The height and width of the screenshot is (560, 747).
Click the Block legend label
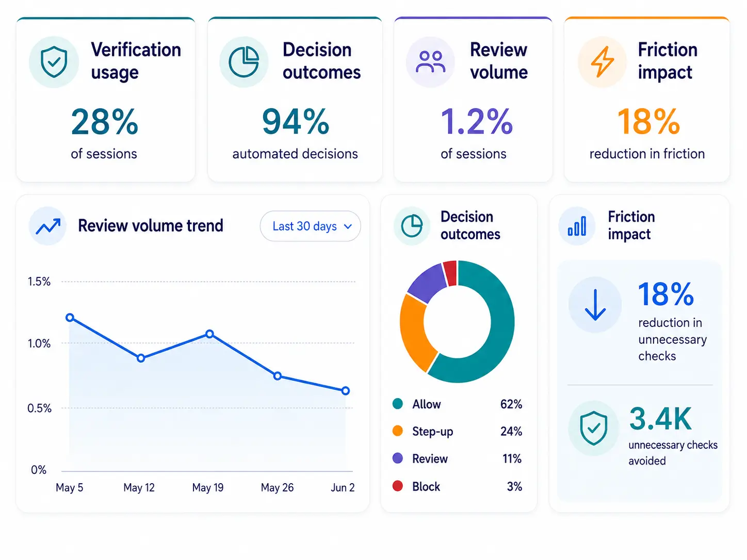point(426,487)
